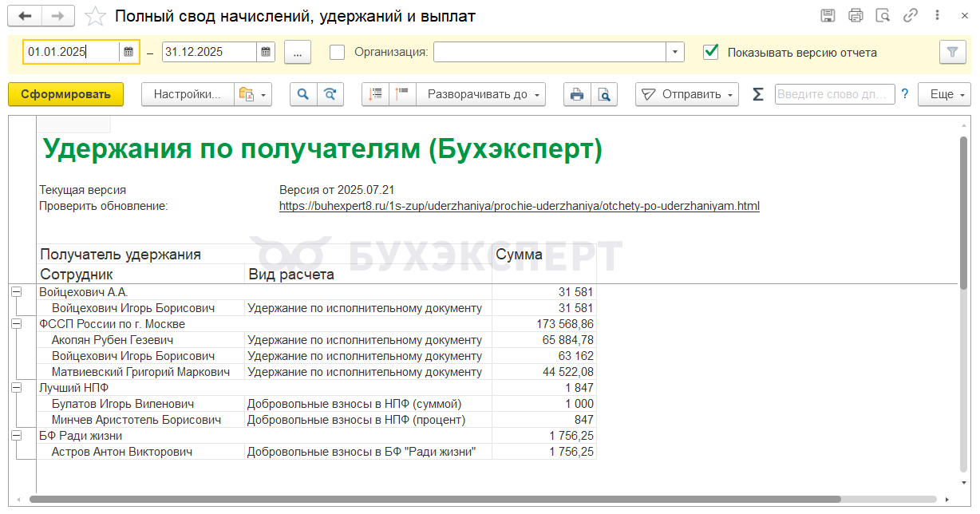
Task: Open calendar for start date 01.01.2025
Action: click(x=128, y=52)
